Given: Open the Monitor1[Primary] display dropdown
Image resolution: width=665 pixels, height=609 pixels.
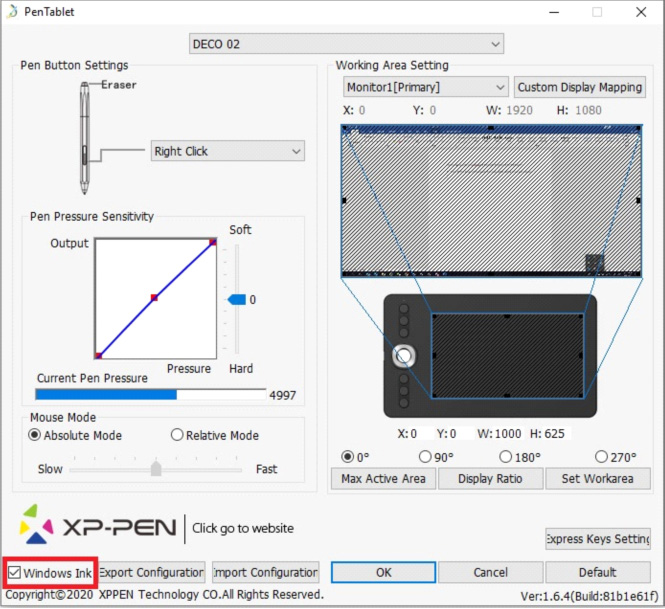Looking at the screenshot, I should 426,87.
